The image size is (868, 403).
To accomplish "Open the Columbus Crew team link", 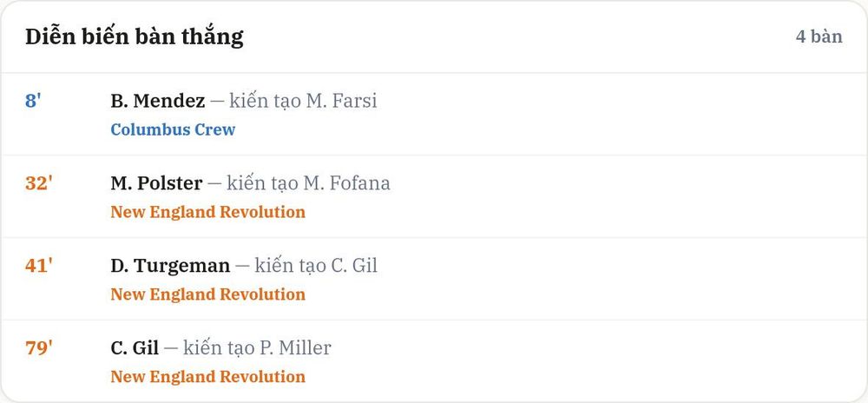I will pos(173,129).
